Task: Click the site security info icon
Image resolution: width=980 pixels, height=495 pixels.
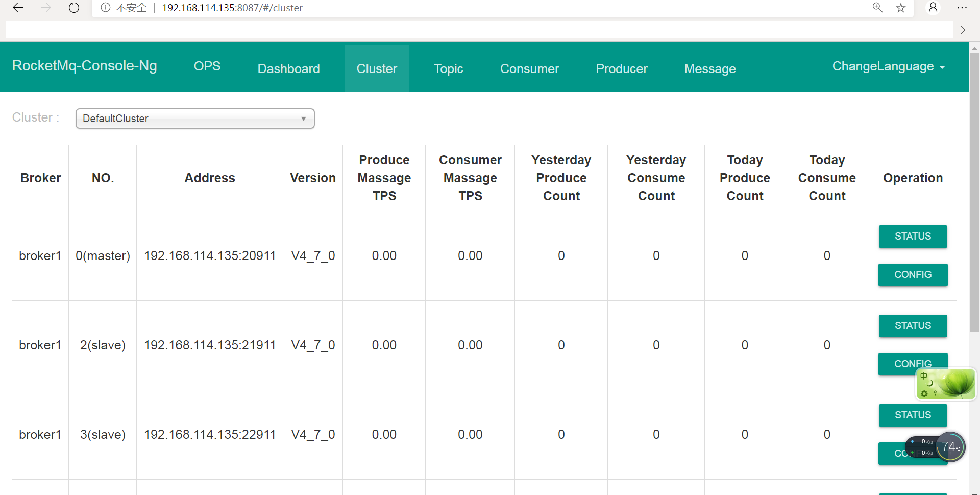Action: tap(105, 8)
